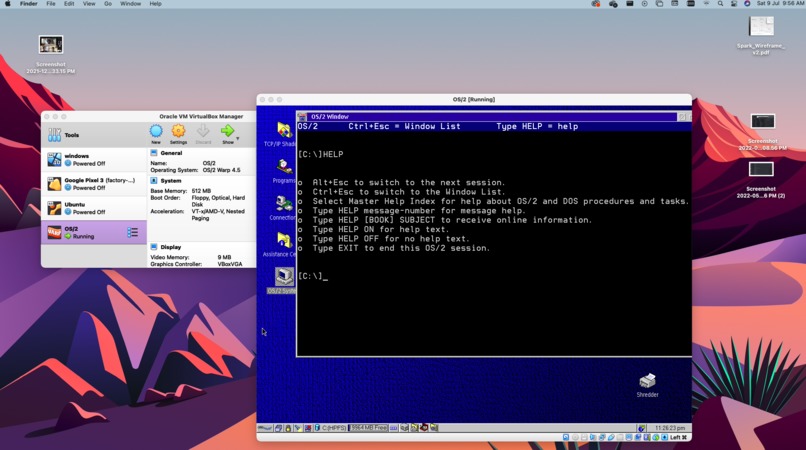Viewport: 806px width, 450px height.
Task: Open the Go menu
Action: click(x=108, y=4)
